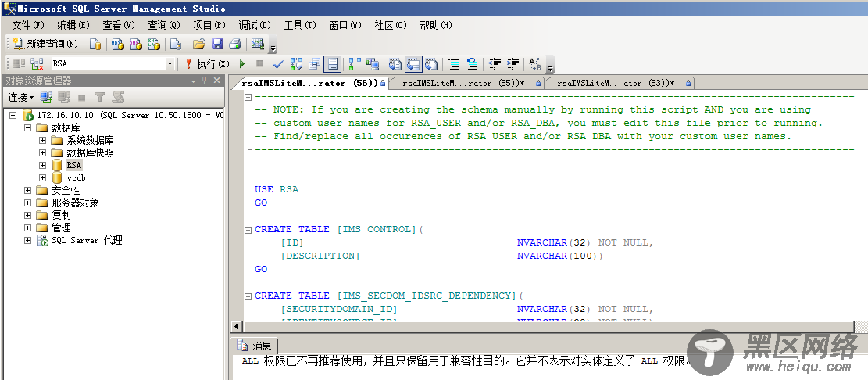The image size is (868, 380).
Task: Uncomment the selected lines
Action: coord(472,64)
